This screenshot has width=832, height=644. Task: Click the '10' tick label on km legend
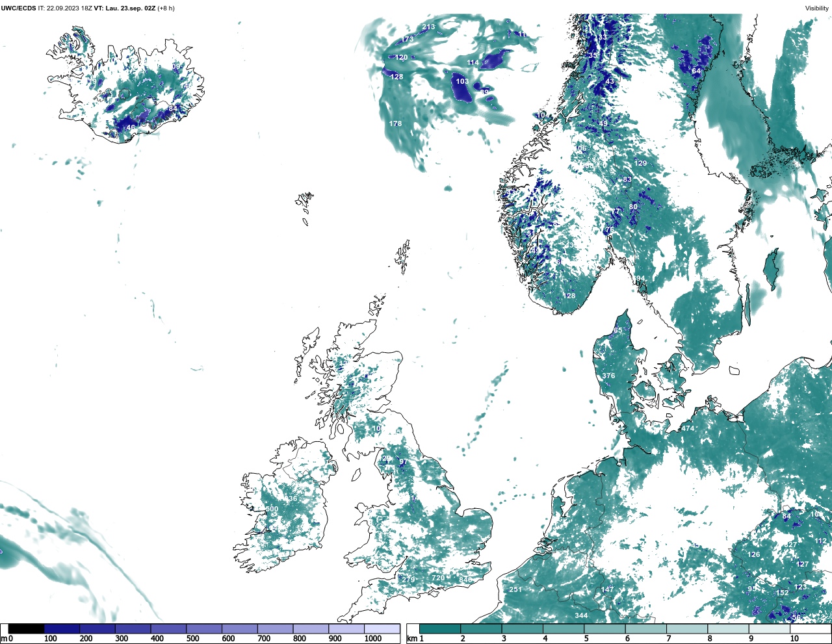pyautogui.click(x=794, y=639)
